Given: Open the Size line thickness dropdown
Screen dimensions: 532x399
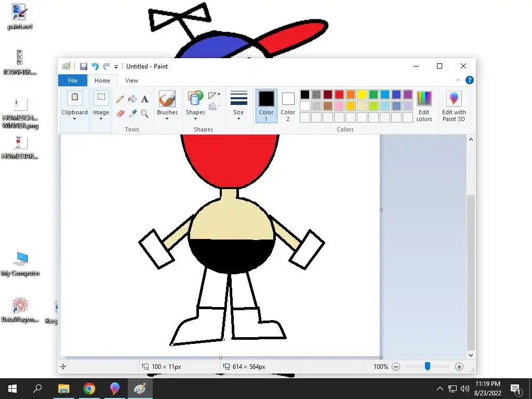Looking at the screenshot, I should pos(238,105).
